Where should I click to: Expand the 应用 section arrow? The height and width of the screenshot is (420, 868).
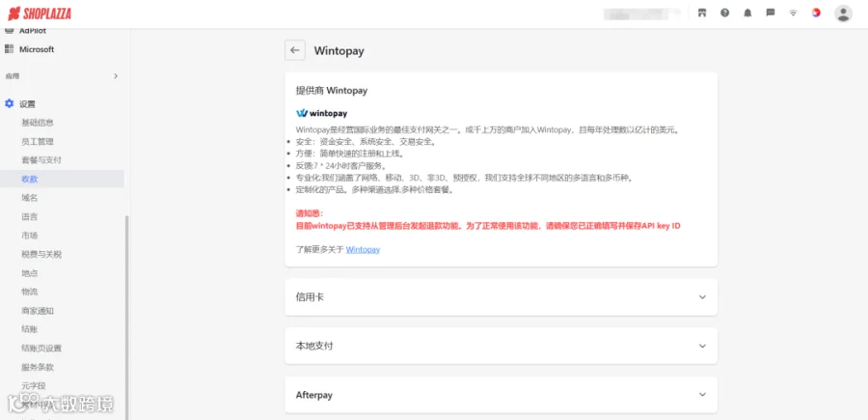(116, 76)
